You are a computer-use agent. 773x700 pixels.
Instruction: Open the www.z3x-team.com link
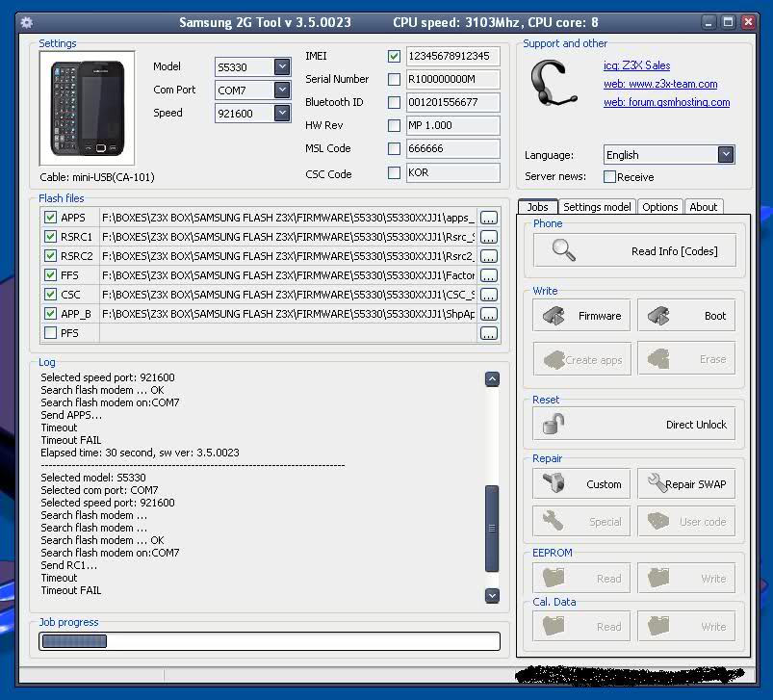[x=660, y=85]
